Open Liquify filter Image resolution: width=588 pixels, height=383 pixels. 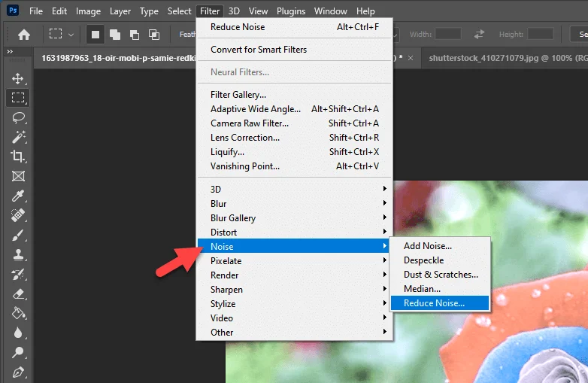(294, 151)
